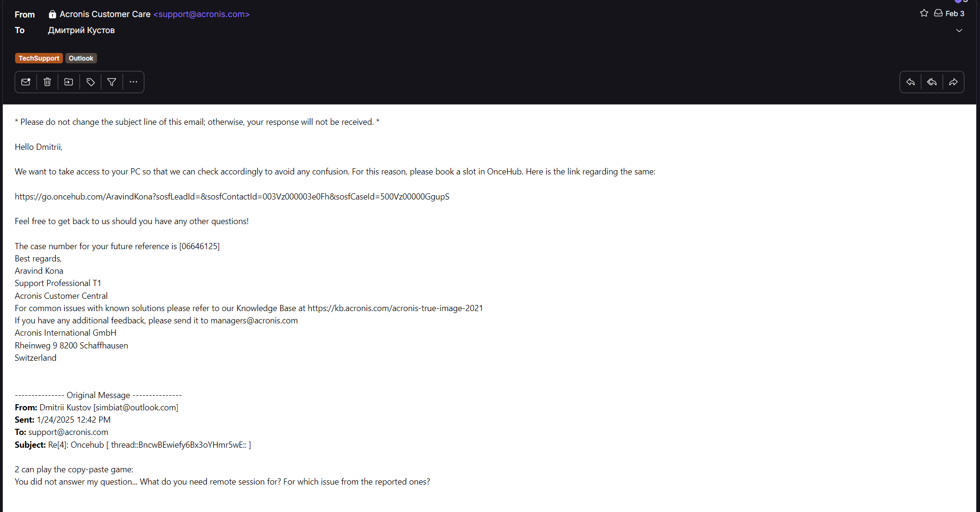Mark message as unread envelope icon
This screenshot has width=980, height=512.
click(26, 82)
